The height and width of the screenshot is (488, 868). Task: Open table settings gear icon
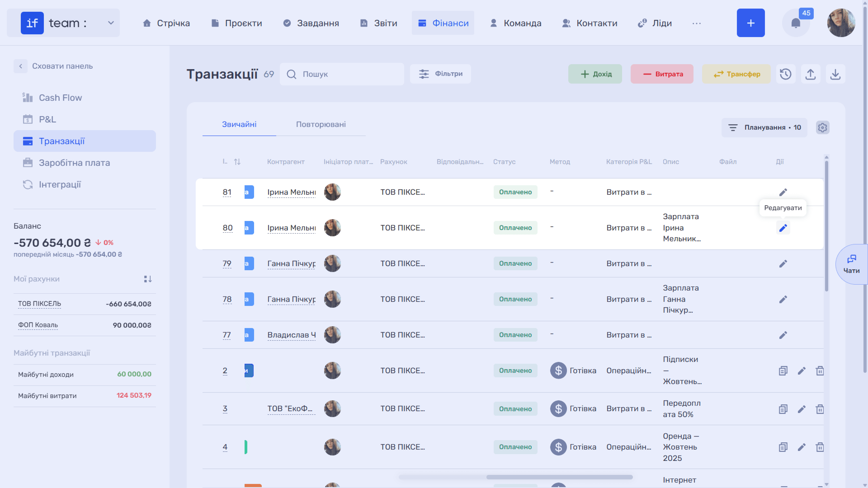[823, 128]
